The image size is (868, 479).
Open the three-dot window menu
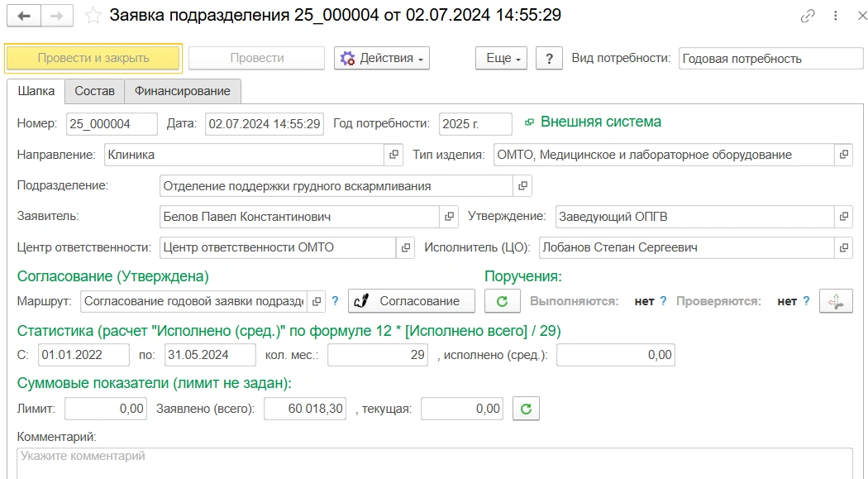point(835,16)
